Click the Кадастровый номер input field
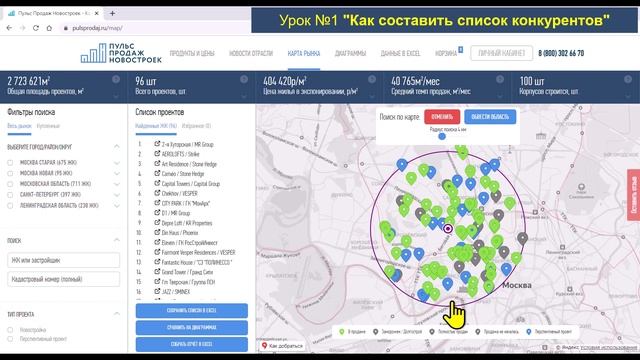 64,279
